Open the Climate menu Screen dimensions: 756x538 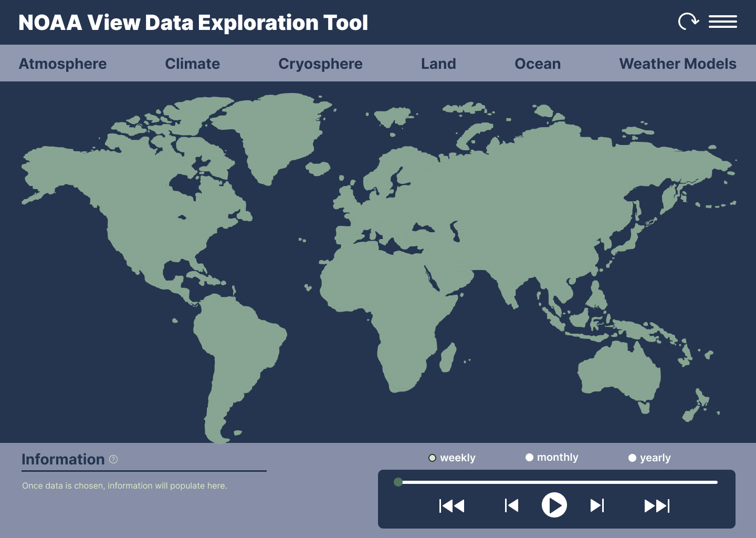tap(192, 64)
